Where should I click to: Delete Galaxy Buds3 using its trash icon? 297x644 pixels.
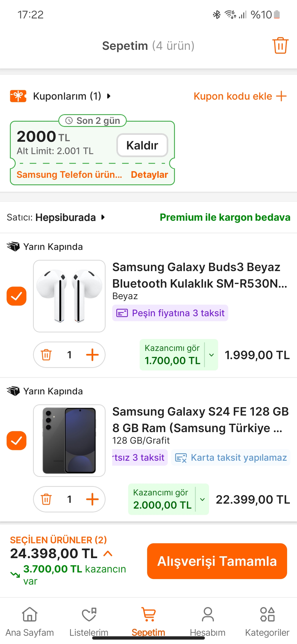(46, 355)
